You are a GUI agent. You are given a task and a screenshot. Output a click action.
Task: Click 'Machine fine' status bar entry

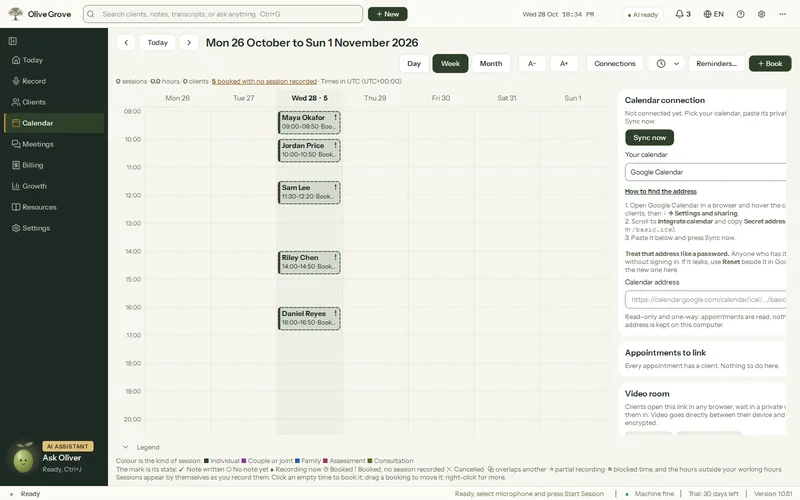(x=654, y=494)
